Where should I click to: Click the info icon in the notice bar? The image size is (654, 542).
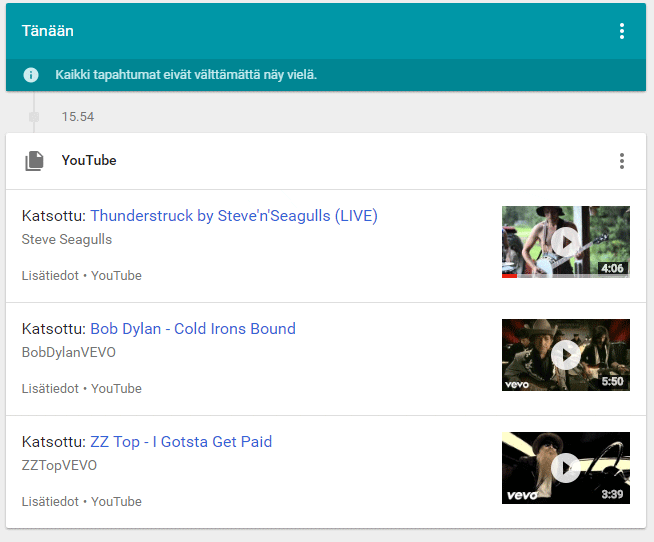[31, 75]
